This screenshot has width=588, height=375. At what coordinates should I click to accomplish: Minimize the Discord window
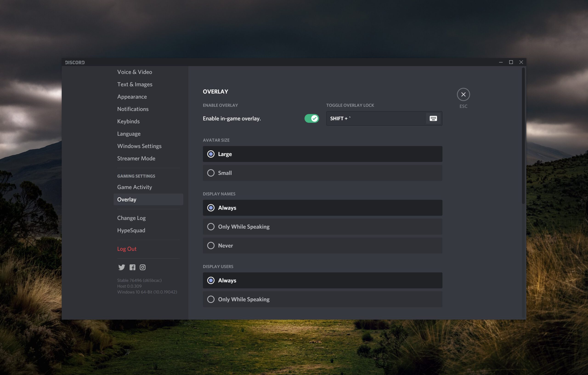point(500,62)
